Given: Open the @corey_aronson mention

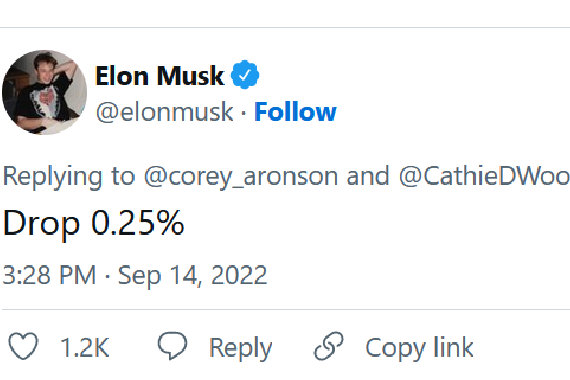Looking at the screenshot, I should 241,176.
